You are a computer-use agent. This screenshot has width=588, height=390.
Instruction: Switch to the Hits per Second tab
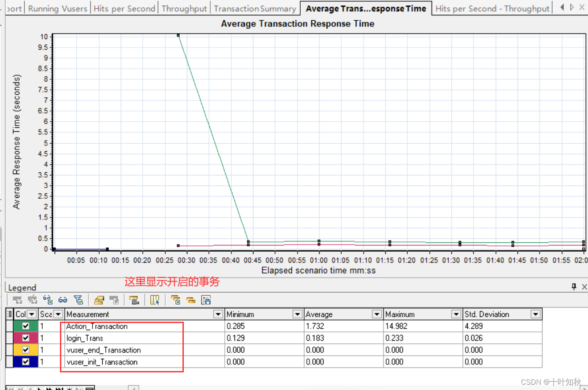point(125,8)
